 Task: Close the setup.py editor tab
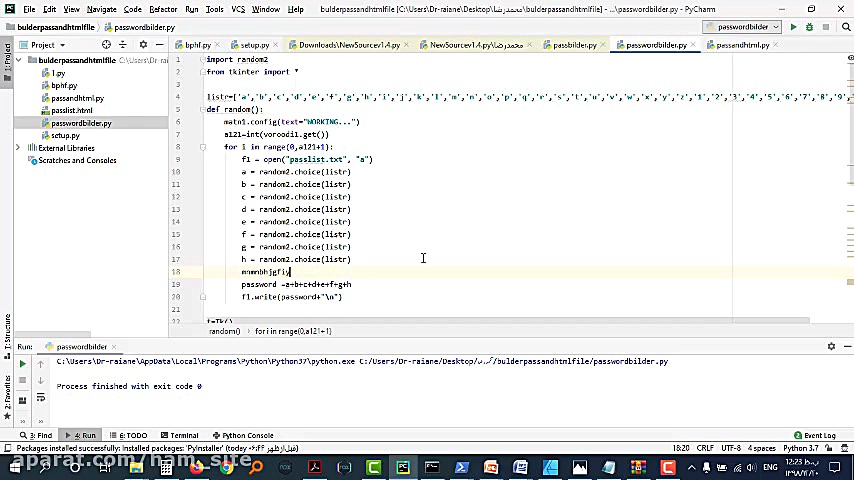[274, 45]
